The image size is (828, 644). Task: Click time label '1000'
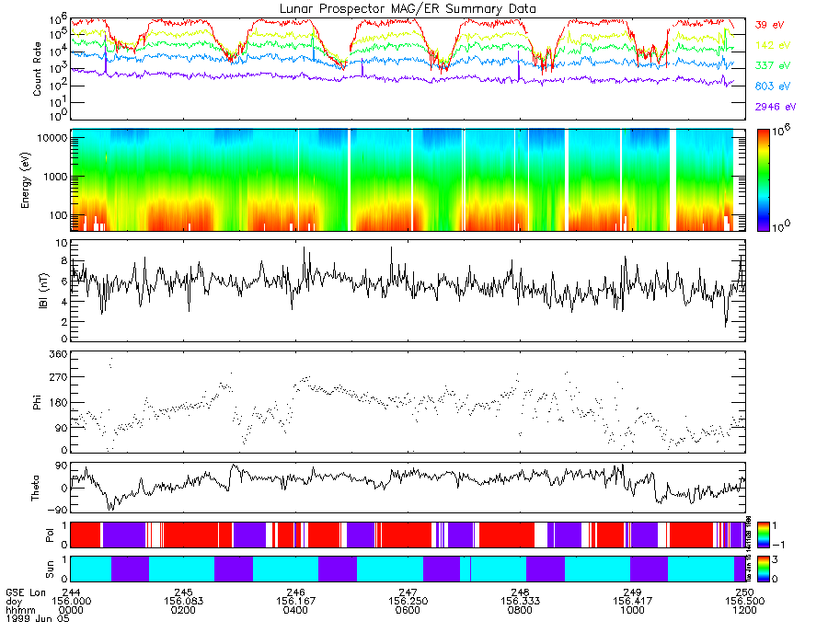[632, 610]
